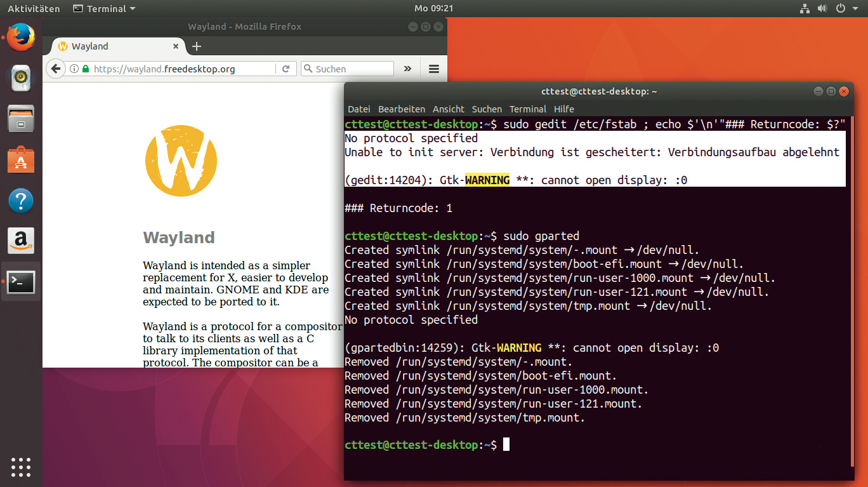Viewport: 868px width, 487px height.
Task: Select the Terminal icon in dock
Action: click(x=21, y=281)
